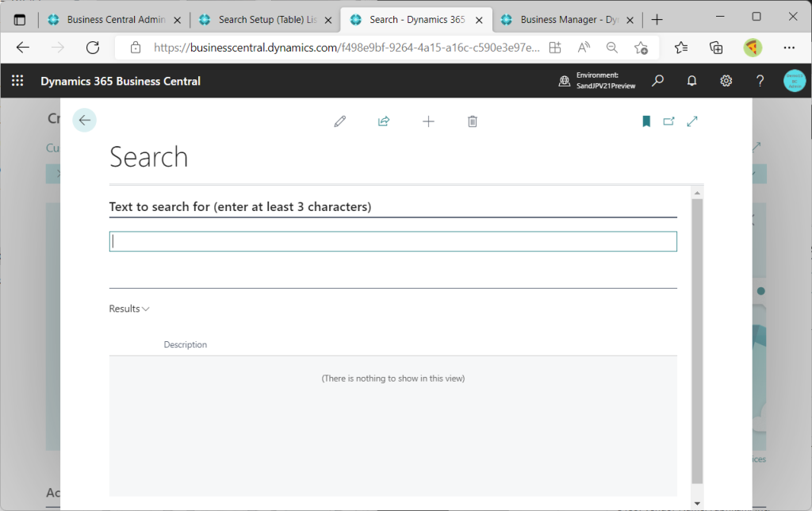The width and height of the screenshot is (812, 511).
Task: Add this page to favorites
Action: coord(641,48)
